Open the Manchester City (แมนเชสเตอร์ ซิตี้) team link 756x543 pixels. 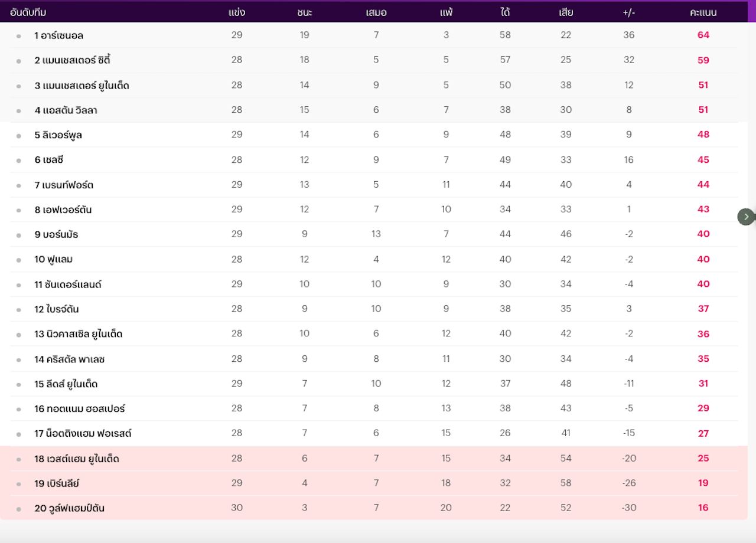pyautogui.click(x=73, y=60)
